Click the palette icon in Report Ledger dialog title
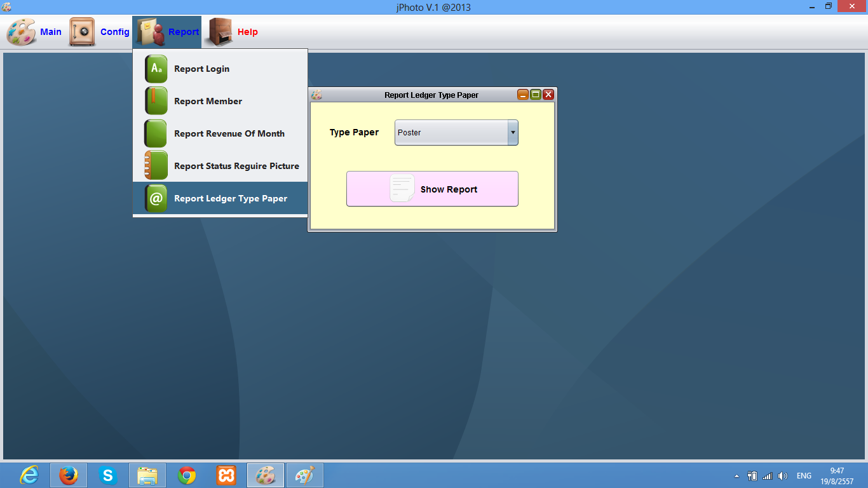The image size is (868, 488). click(x=316, y=95)
